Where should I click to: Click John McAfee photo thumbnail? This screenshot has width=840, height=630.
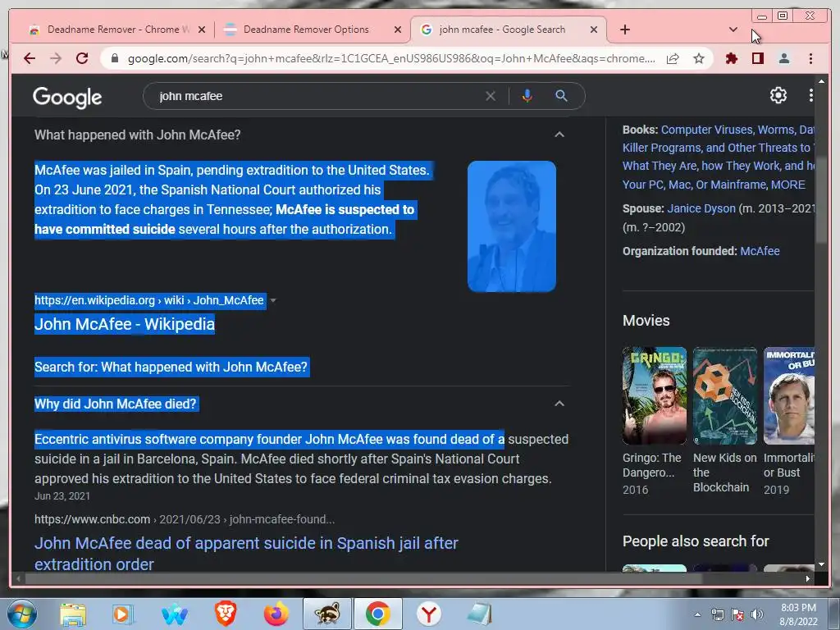tap(512, 226)
